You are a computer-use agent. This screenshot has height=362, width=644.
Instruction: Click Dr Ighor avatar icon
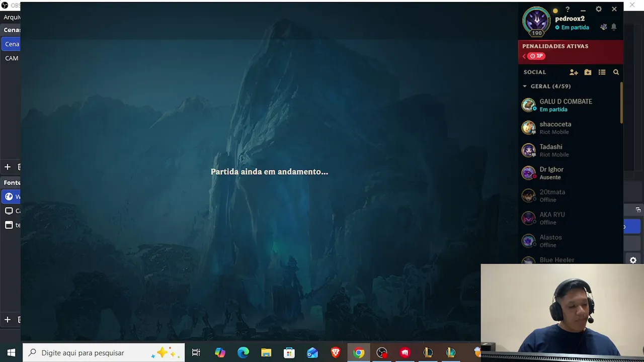(528, 173)
